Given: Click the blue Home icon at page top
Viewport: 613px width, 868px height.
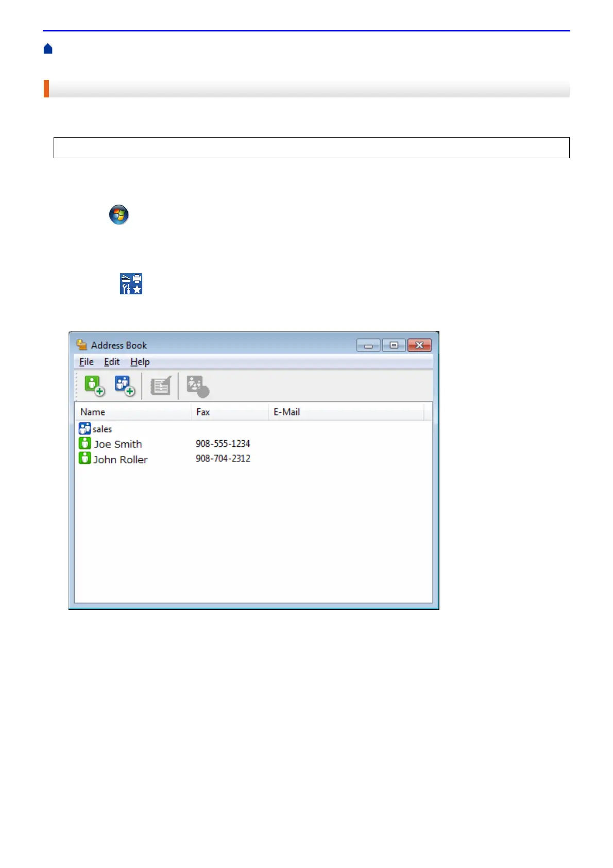Looking at the screenshot, I should click(x=48, y=49).
